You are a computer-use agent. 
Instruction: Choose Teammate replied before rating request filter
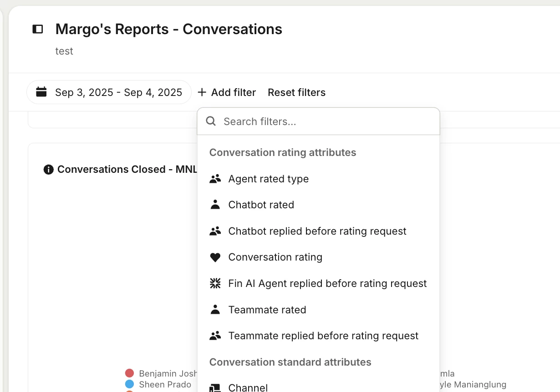click(318, 336)
